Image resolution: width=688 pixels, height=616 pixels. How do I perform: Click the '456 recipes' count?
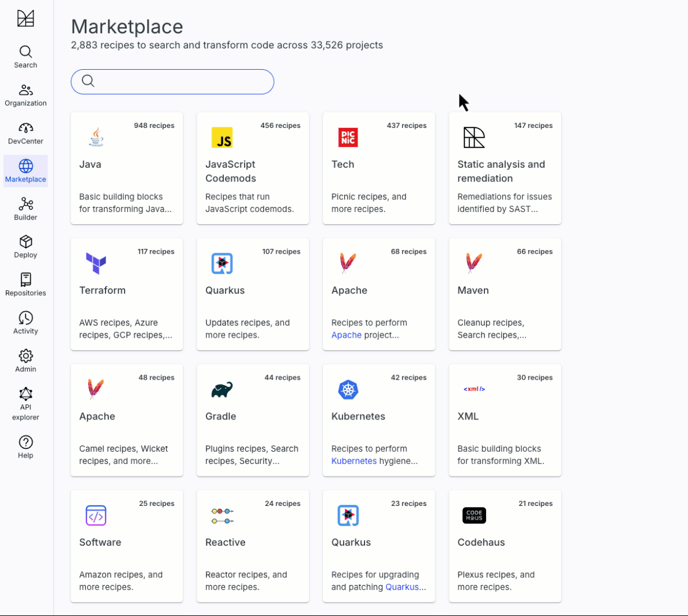[280, 126]
